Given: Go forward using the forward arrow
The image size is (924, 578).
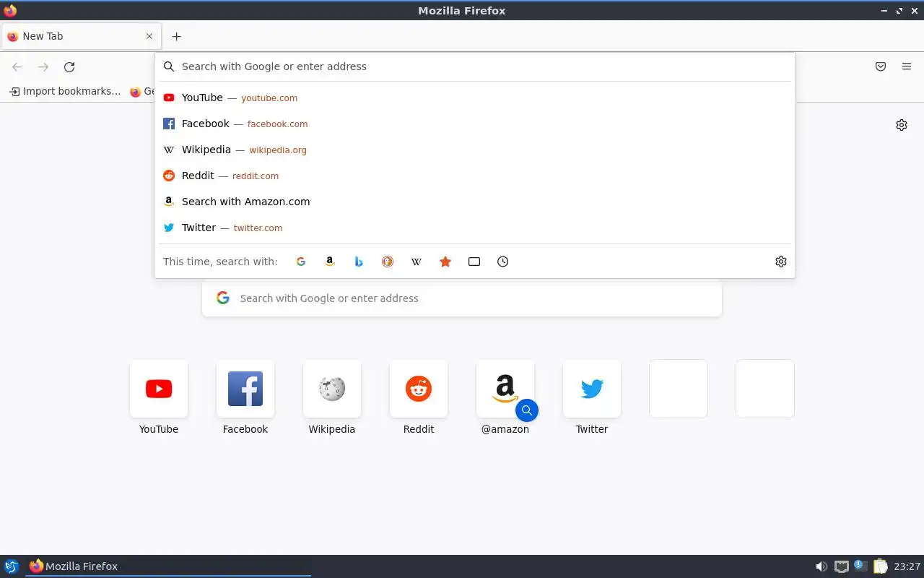Looking at the screenshot, I should tap(43, 67).
